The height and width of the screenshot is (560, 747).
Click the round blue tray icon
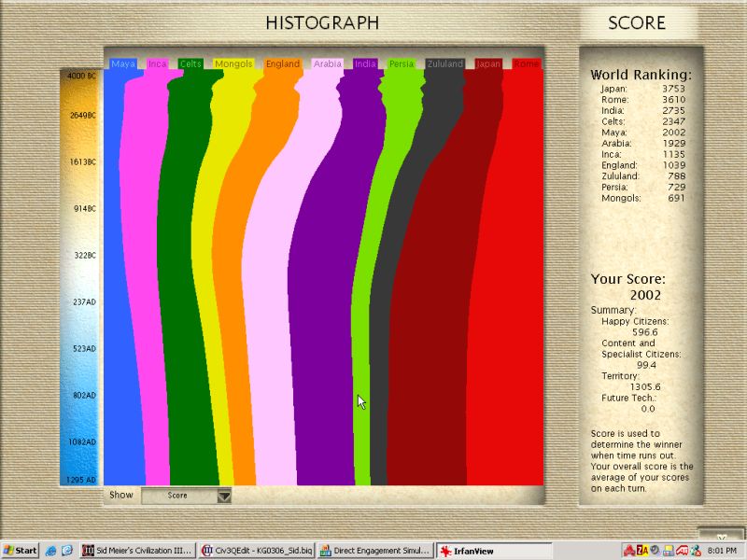pyautogui.click(x=655, y=551)
